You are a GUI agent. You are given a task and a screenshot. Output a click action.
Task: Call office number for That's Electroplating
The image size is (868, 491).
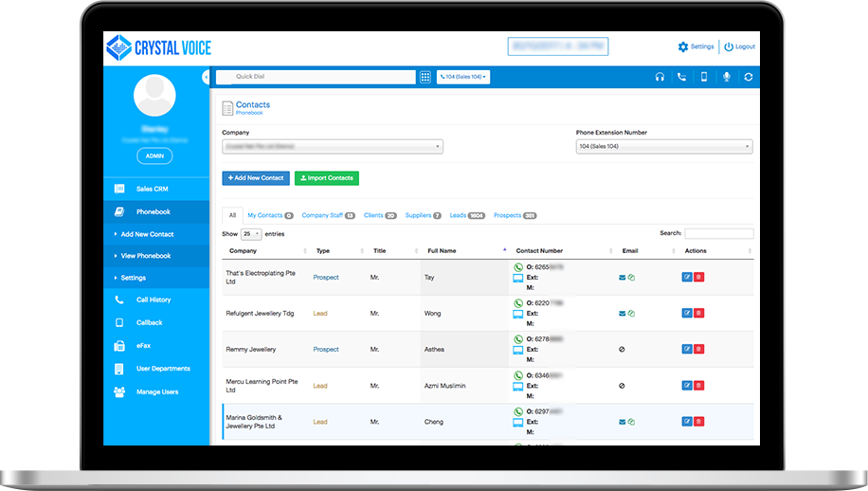click(518, 268)
